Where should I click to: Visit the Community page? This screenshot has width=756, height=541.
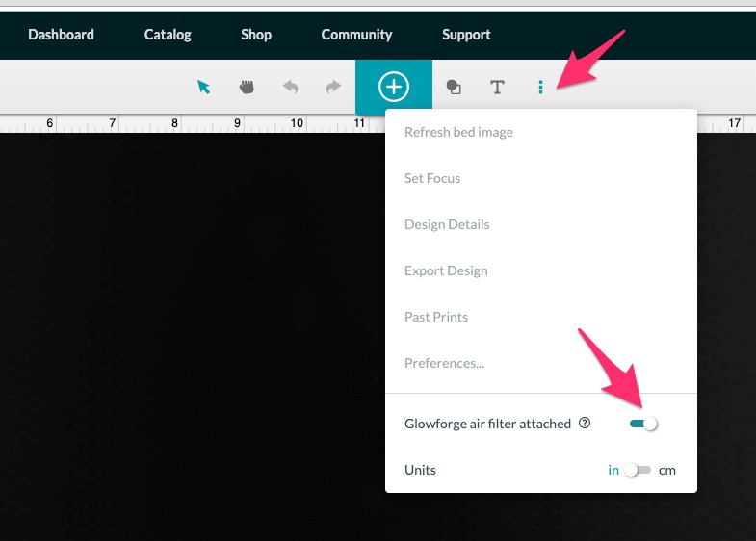(x=356, y=35)
